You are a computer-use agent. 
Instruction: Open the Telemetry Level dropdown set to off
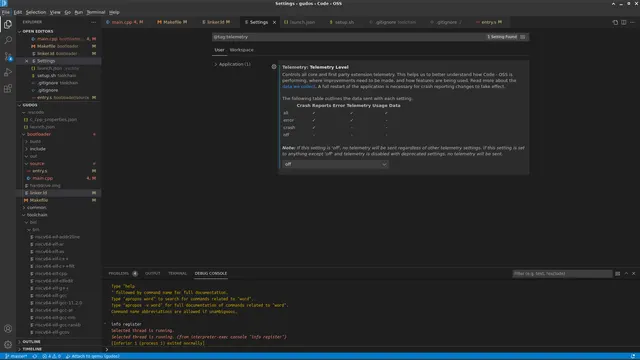click(335, 164)
